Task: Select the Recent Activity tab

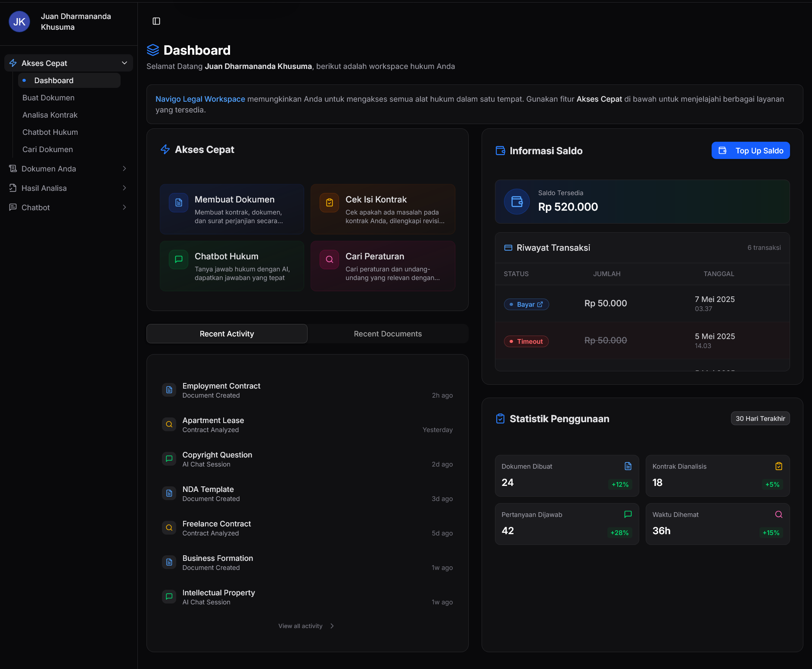Action: pyautogui.click(x=227, y=333)
